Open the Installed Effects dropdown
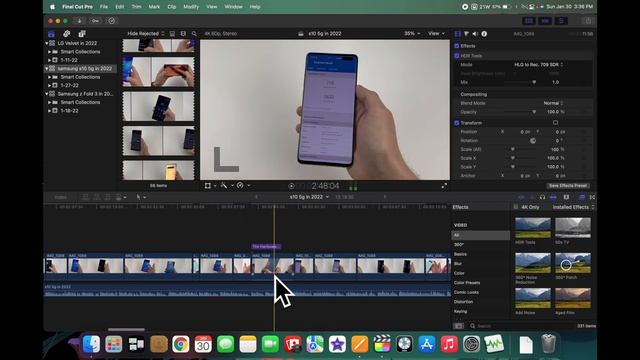 (573, 207)
